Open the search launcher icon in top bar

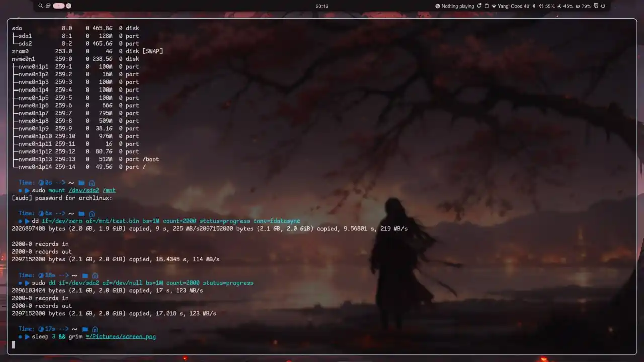pyautogui.click(x=41, y=6)
